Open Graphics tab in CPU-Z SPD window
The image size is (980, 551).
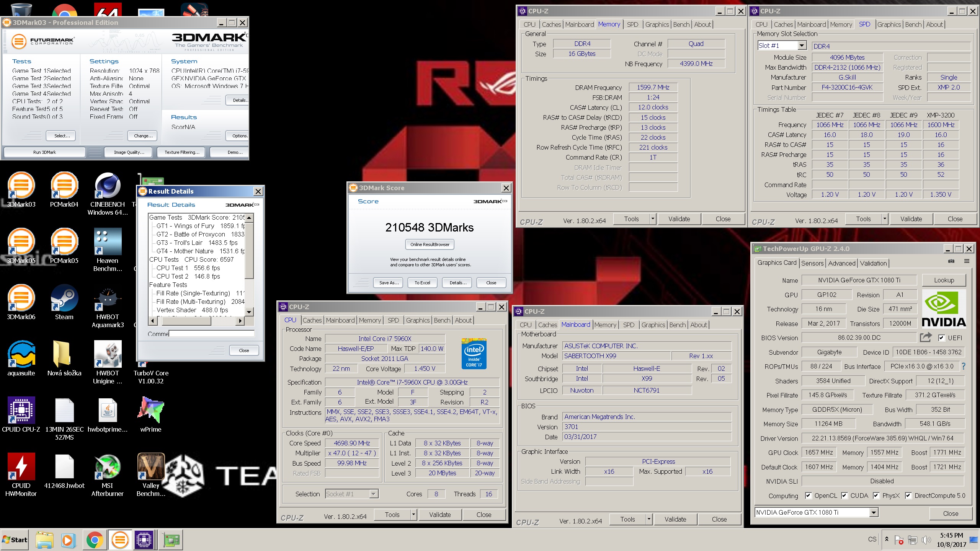[x=889, y=24]
